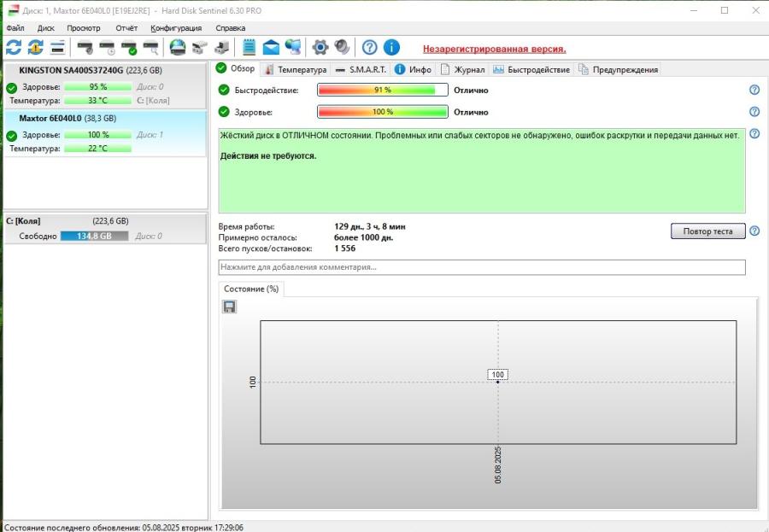Click the disk with magnifier toolbar icon

click(x=151, y=47)
